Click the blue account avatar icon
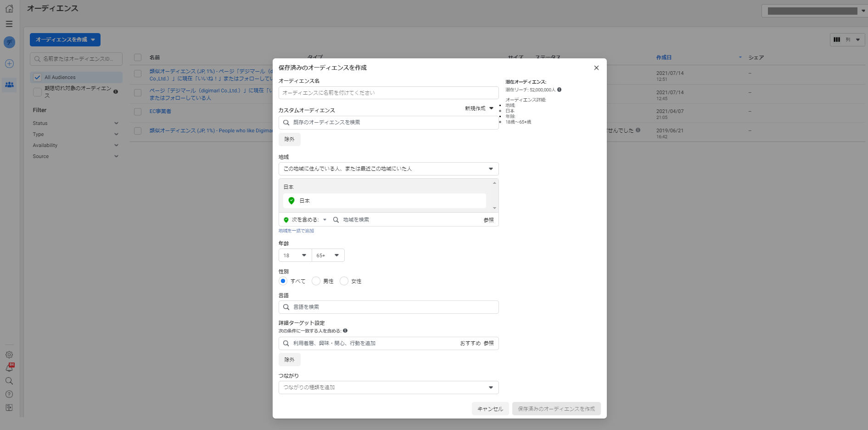The image size is (868, 430). coord(9,42)
